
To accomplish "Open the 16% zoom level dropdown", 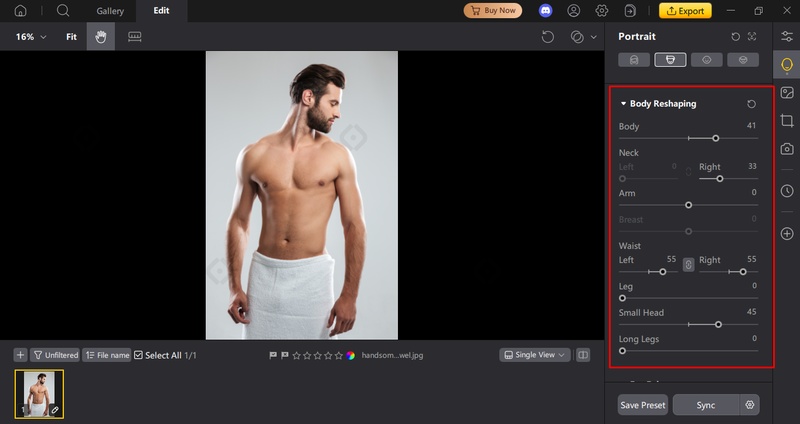I will 31,37.
